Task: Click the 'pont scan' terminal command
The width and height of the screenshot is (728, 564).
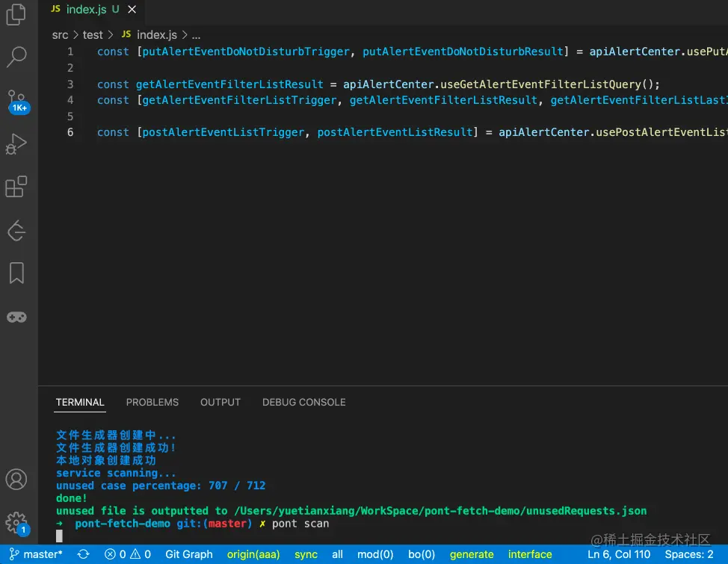Action: tap(300, 524)
